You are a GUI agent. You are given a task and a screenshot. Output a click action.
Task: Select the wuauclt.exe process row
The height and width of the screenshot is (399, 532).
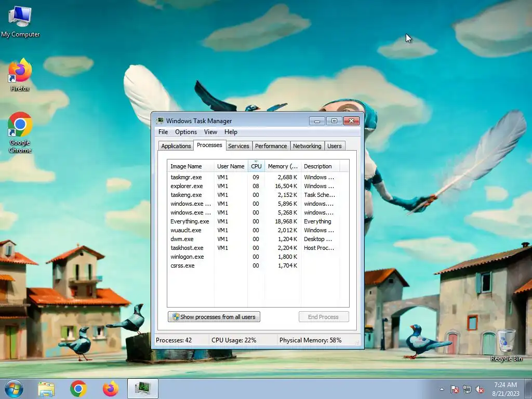[258, 230]
